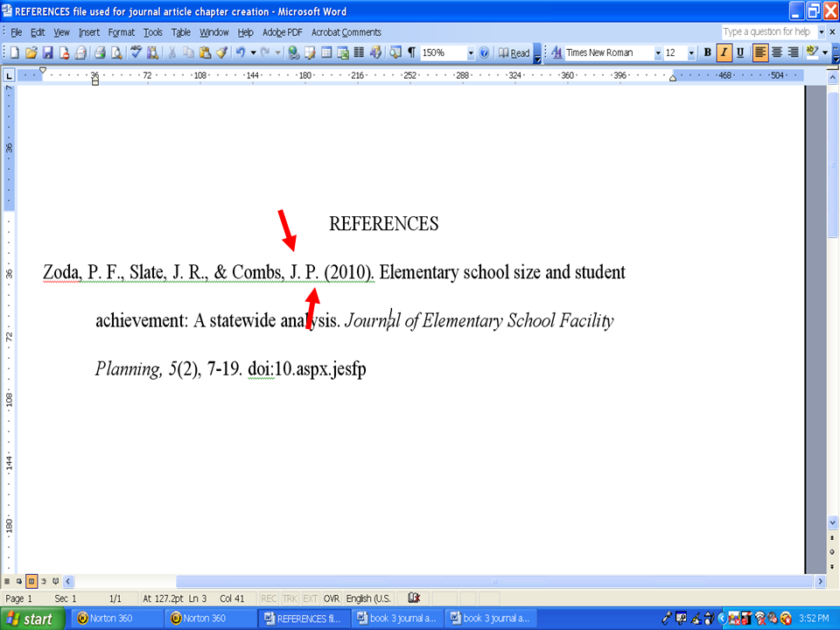
Task: Show the Drawing toolbar
Action: 375,52
